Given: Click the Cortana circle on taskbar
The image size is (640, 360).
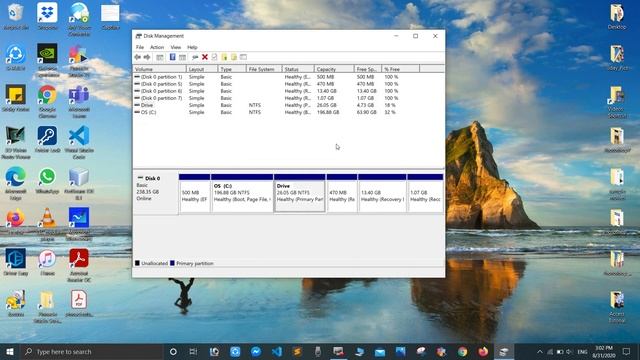Looking at the screenshot, I should (173, 351).
